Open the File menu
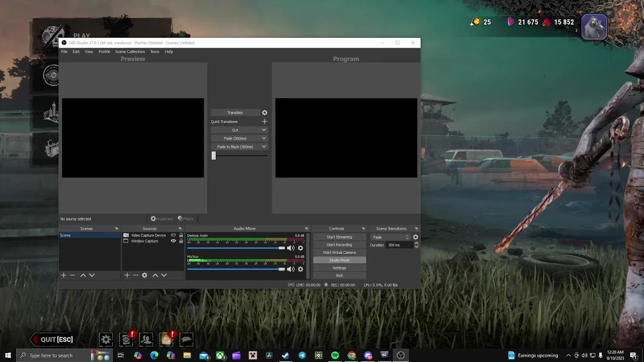The height and width of the screenshot is (362, 644). tap(64, 51)
